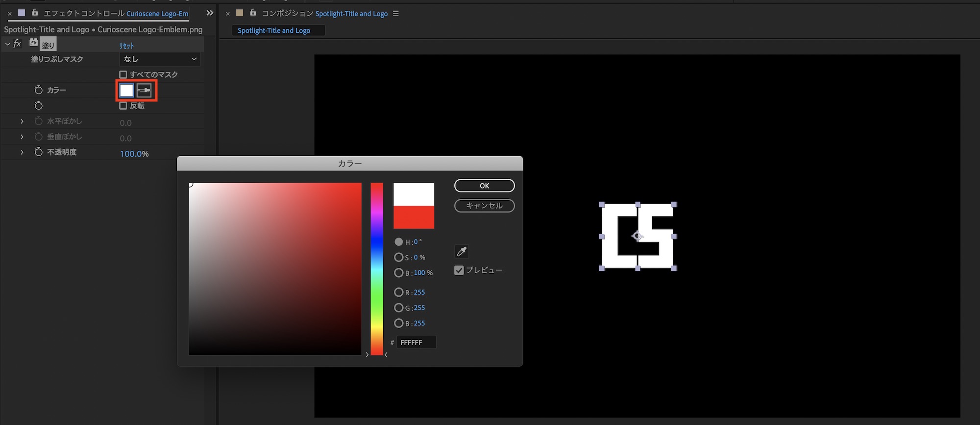The height and width of the screenshot is (425, 980).
Task: Toggle the stopwatch for 不透明度
Action: click(39, 152)
